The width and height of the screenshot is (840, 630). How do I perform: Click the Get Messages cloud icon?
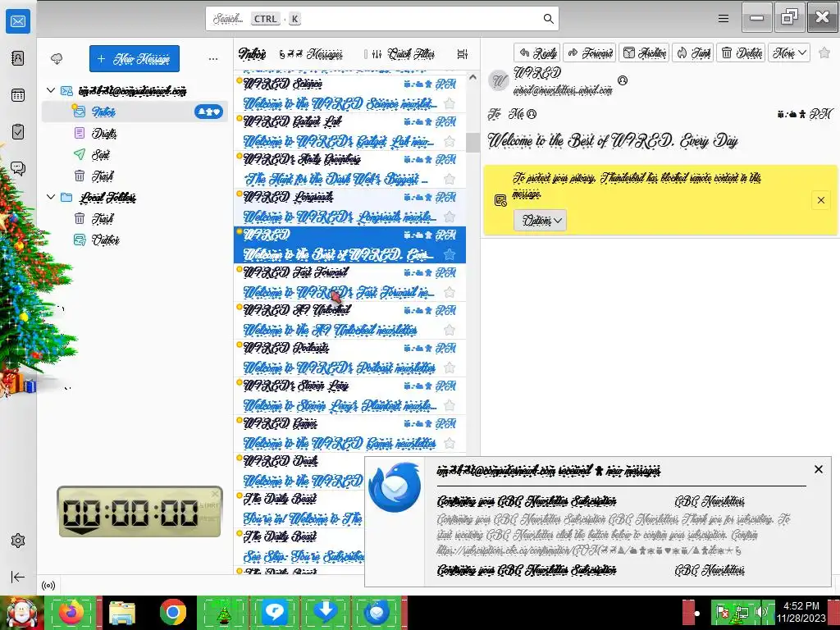tap(57, 58)
